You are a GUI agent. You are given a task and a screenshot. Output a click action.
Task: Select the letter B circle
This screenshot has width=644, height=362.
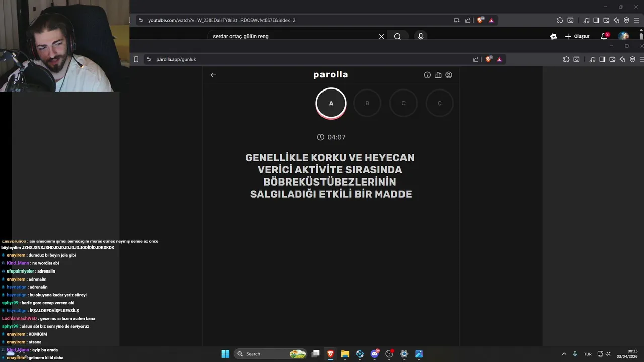(367, 103)
